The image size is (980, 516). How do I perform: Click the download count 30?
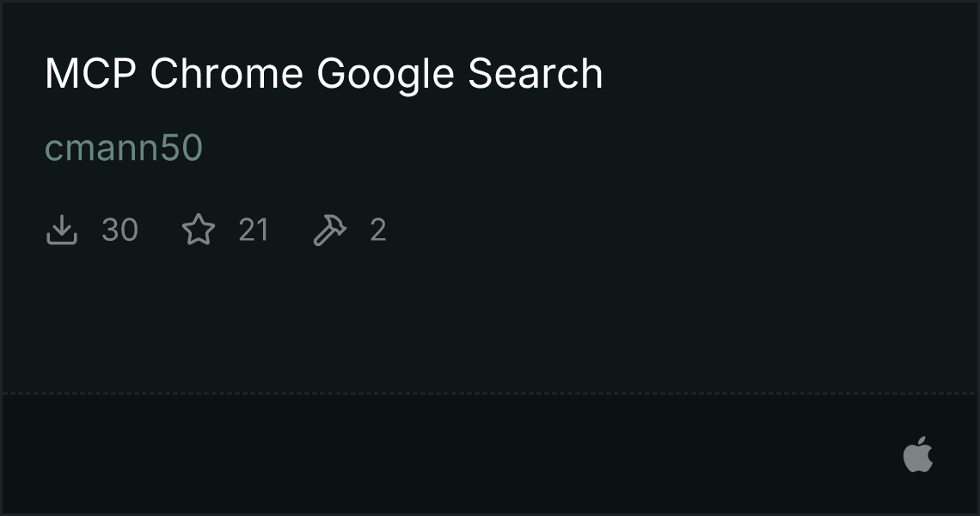point(119,230)
